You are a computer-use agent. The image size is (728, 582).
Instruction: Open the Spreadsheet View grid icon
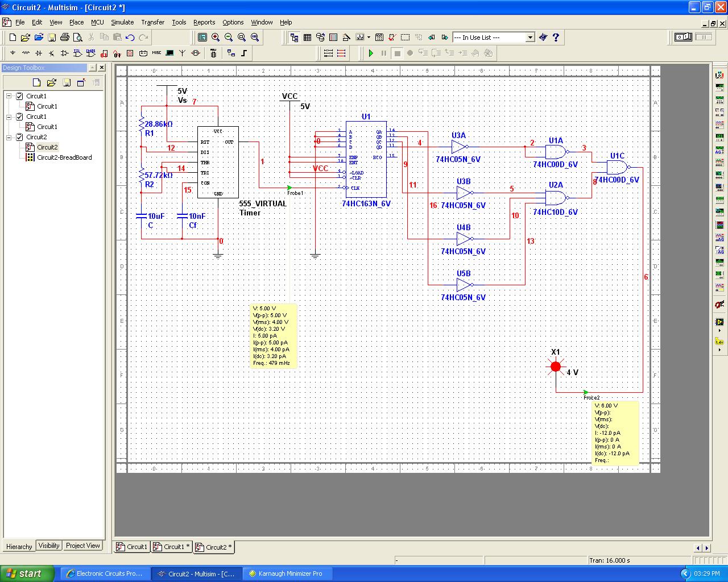[307, 38]
